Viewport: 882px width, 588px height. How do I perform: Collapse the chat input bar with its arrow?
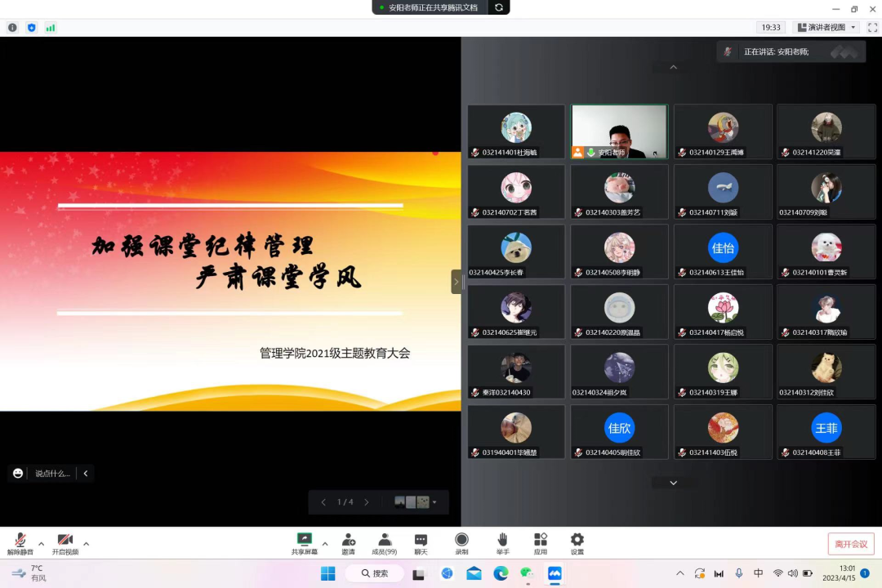point(86,473)
